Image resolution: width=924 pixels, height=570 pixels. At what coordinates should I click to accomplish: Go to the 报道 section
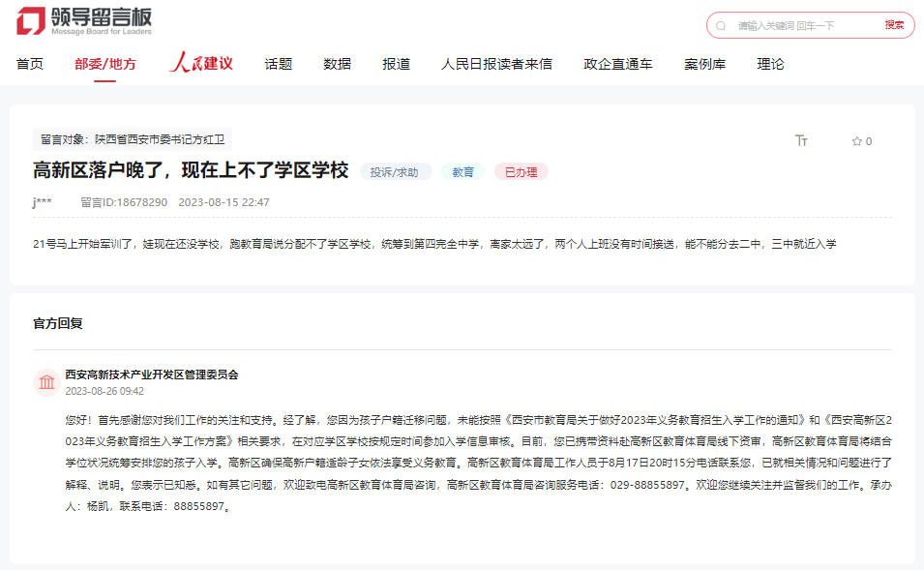[x=395, y=66]
